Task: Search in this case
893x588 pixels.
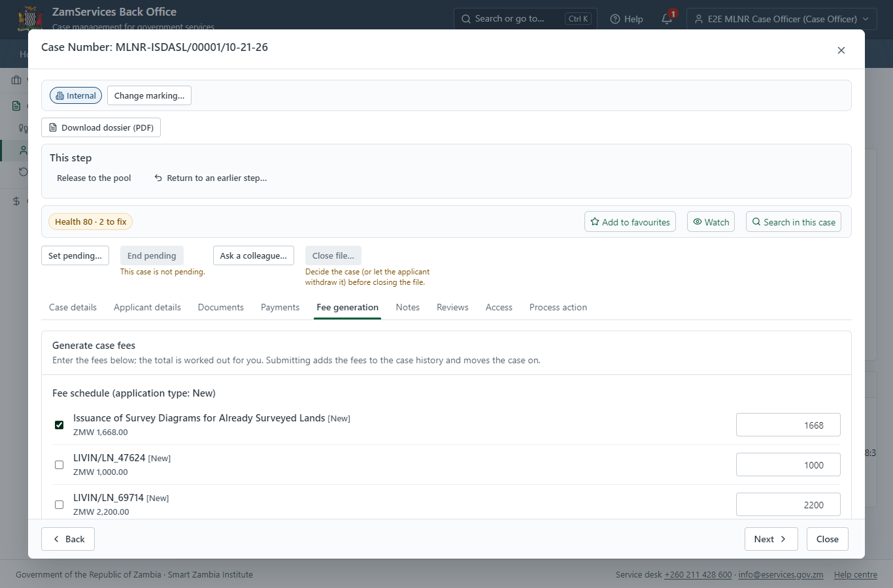Action: click(794, 221)
